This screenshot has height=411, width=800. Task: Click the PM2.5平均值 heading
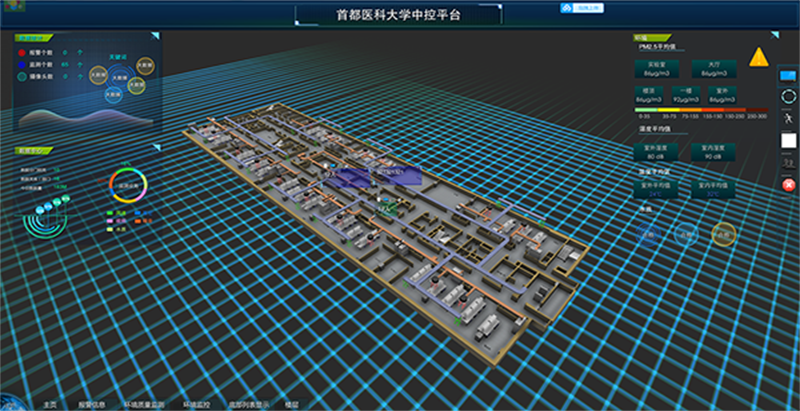[657, 46]
